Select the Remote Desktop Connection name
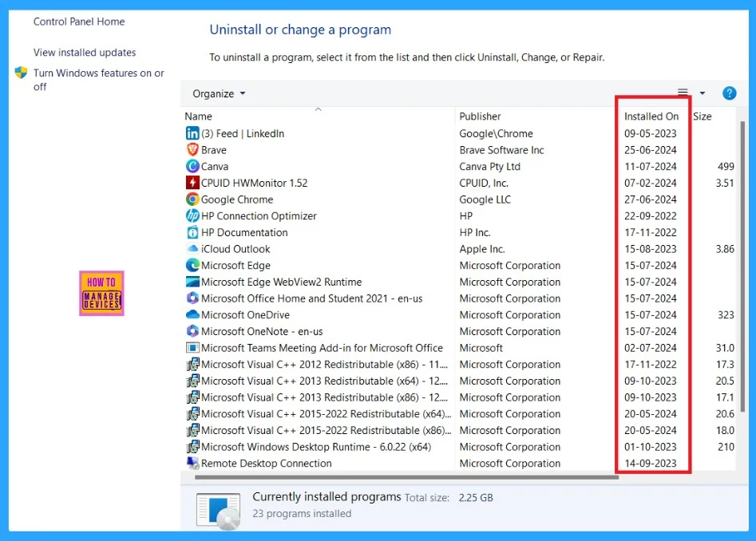Viewport: 756px width, 541px height. pyautogui.click(x=266, y=463)
